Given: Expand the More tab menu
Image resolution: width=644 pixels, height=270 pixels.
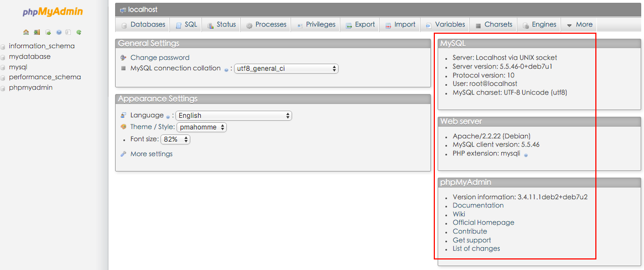Looking at the screenshot, I should (x=579, y=25).
